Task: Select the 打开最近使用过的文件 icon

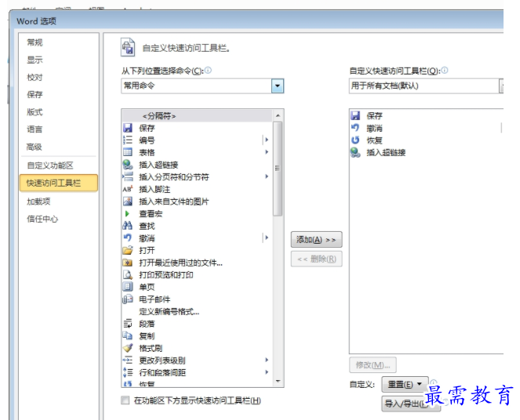Action: pyautogui.click(x=128, y=262)
